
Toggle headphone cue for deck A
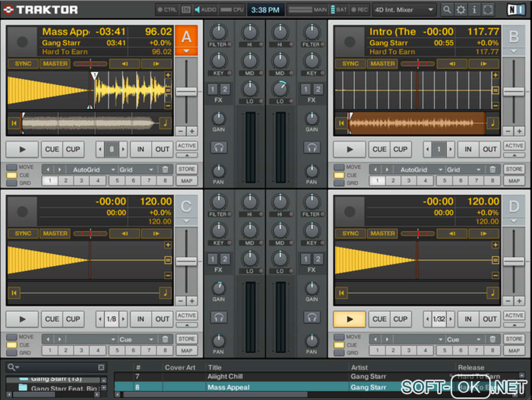(219, 148)
